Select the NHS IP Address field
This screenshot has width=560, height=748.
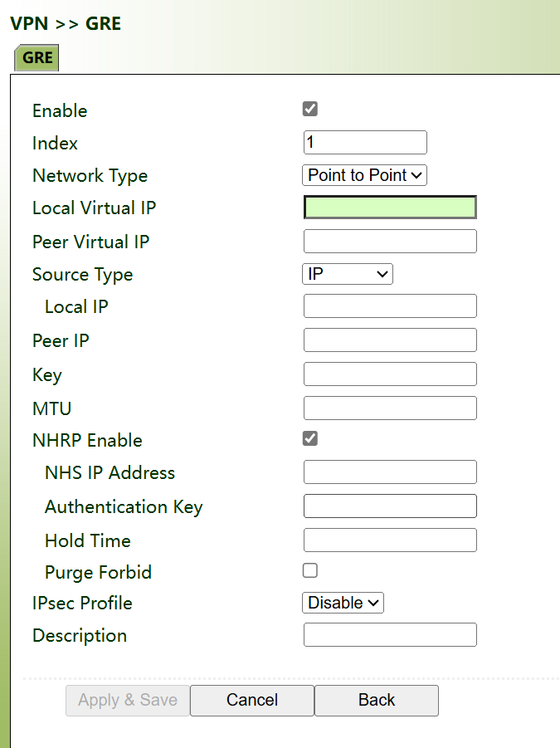390,472
